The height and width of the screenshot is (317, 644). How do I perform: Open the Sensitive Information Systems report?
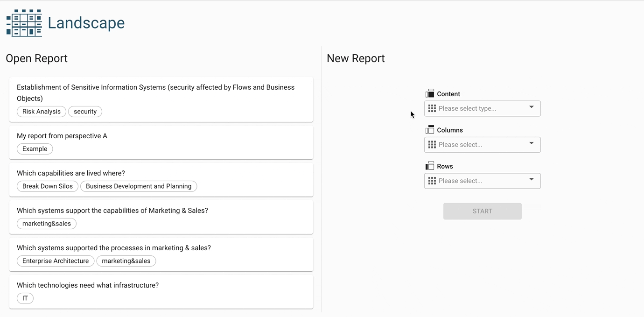point(156,92)
